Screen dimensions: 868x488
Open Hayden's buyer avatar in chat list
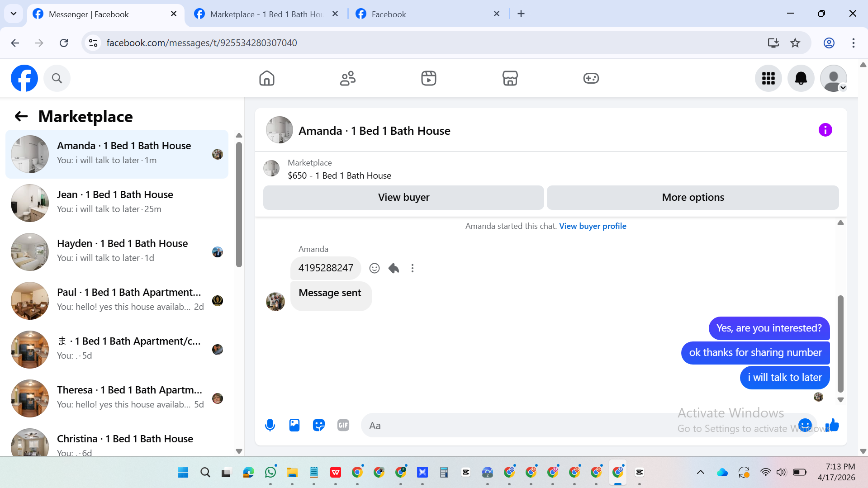tap(218, 252)
